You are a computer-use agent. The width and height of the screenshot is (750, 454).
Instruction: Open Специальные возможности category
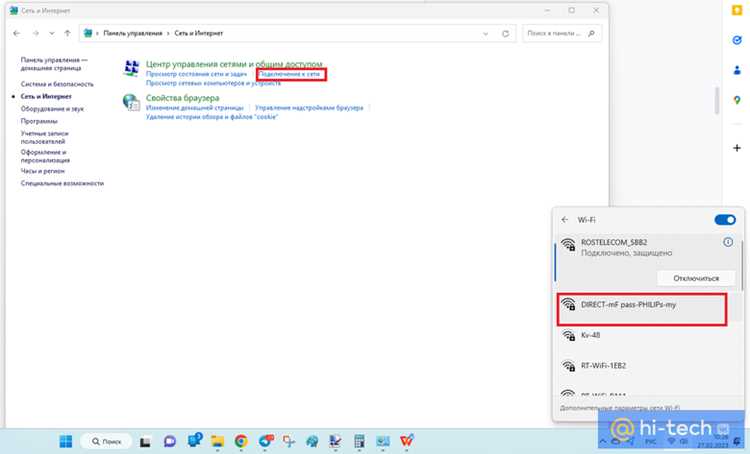(x=62, y=183)
